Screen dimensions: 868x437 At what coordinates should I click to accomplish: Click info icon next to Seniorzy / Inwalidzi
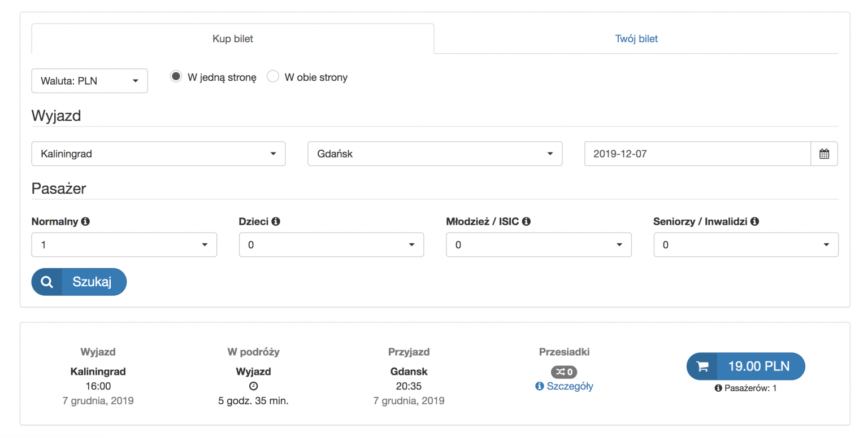coord(754,222)
